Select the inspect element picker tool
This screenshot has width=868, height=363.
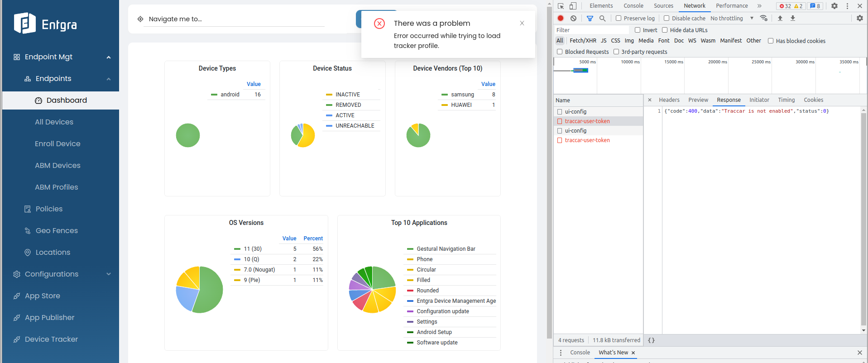click(561, 6)
